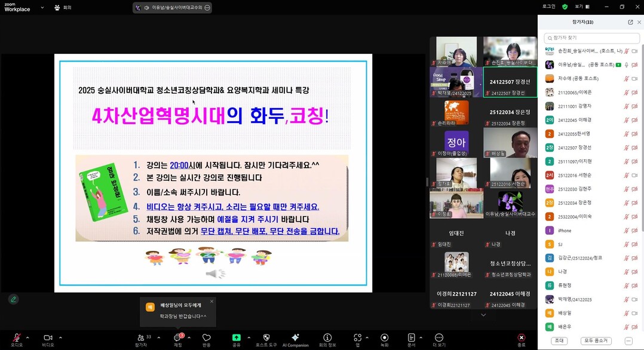The image size is (644, 350).
Task: Toggle the video camera button
Action: pos(48,337)
